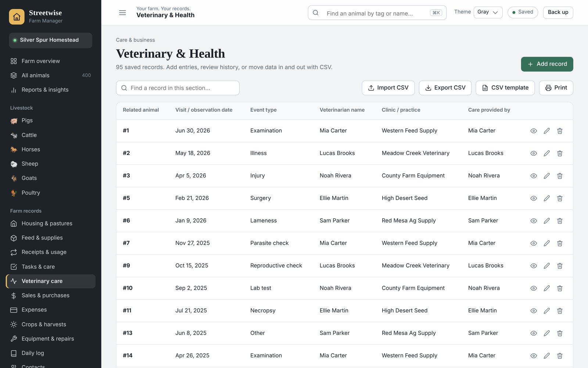Delete record #11 with the trash icon

tap(560, 310)
